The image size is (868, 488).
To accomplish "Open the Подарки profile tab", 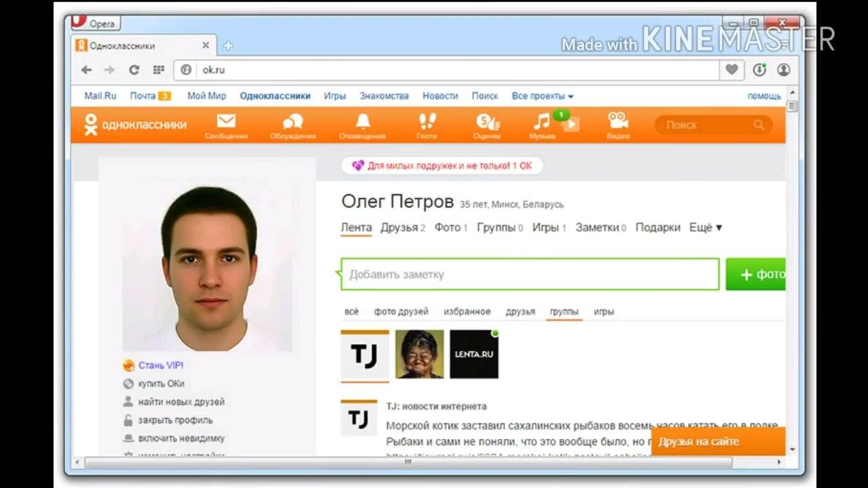I will tap(658, 228).
